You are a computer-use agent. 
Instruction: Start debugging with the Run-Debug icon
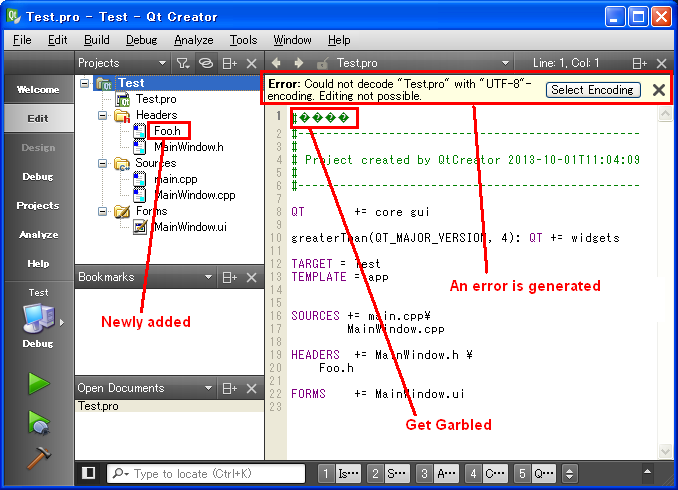pos(38,422)
